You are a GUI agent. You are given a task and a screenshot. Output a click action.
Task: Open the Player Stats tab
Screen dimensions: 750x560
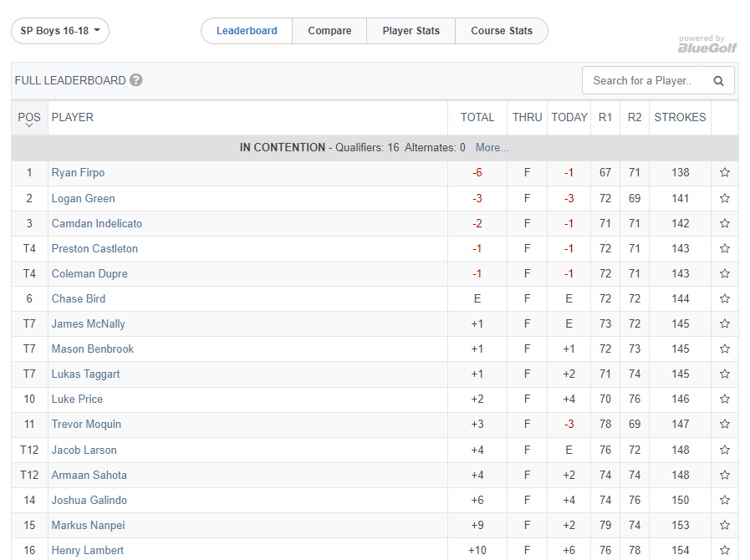pos(411,31)
